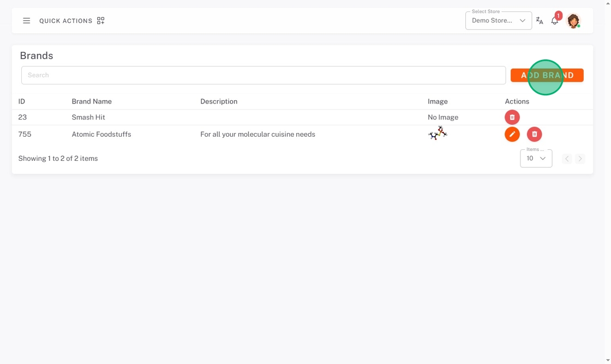Go to previous page of brands

point(567,159)
